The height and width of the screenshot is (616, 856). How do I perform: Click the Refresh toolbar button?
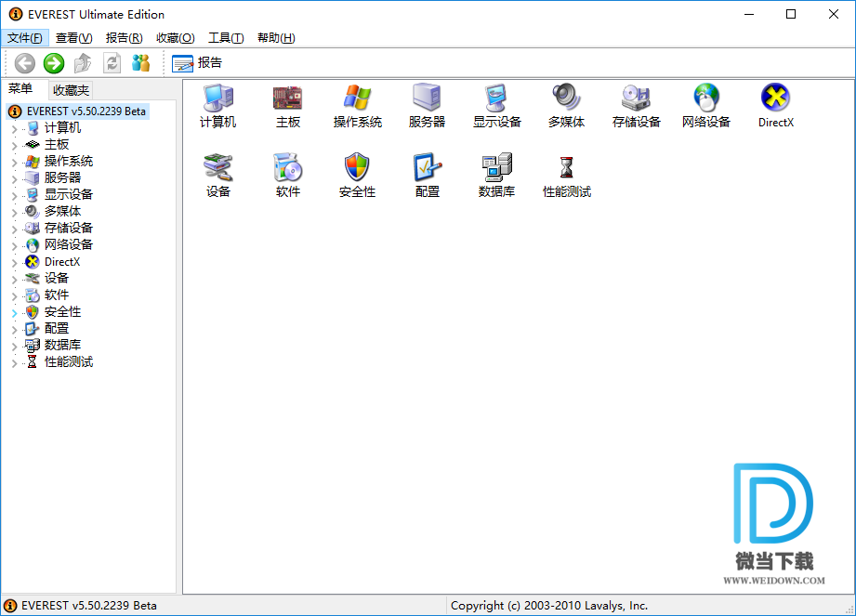(x=112, y=63)
